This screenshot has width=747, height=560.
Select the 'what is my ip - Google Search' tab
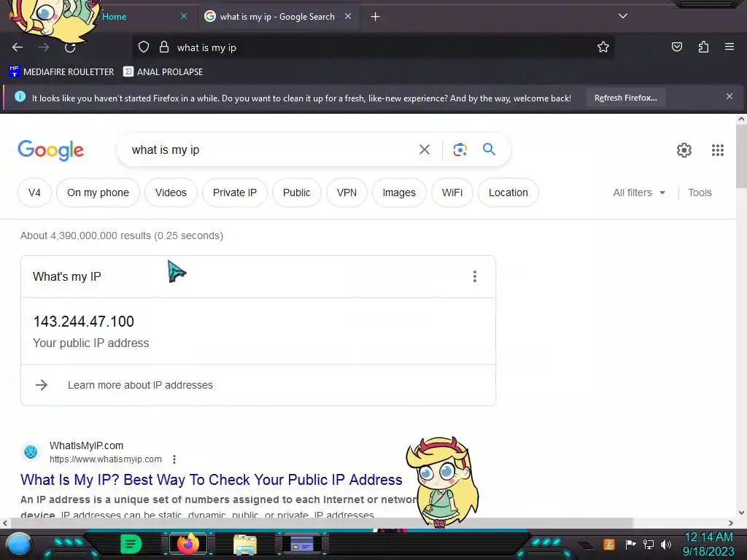[277, 17]
